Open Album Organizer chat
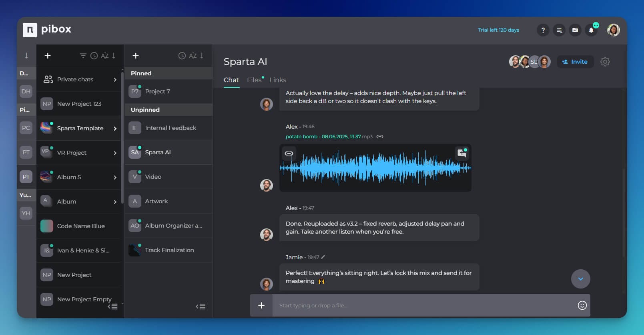Image resolution: width=644 pixels, height=335 pixels. [x=169, y=226]
